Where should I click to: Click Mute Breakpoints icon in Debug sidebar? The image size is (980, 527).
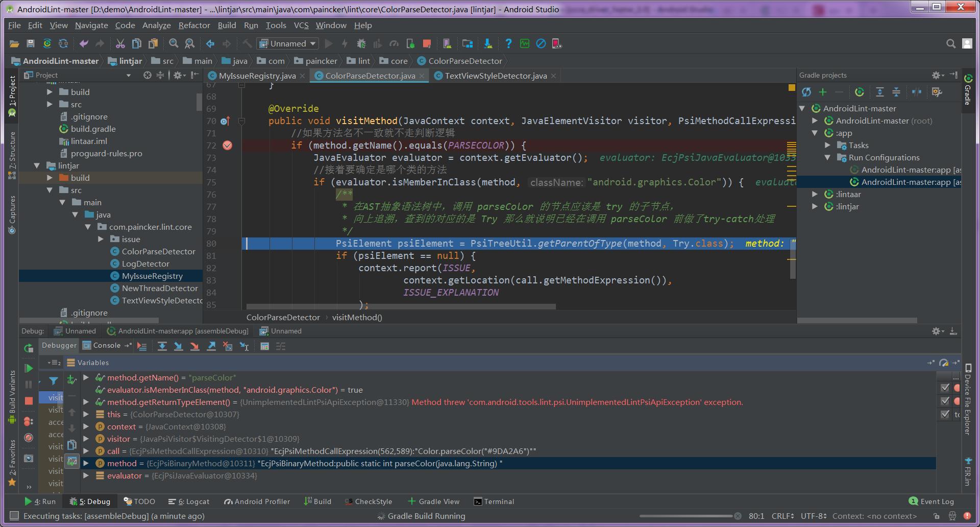click(x=29, y=438)
